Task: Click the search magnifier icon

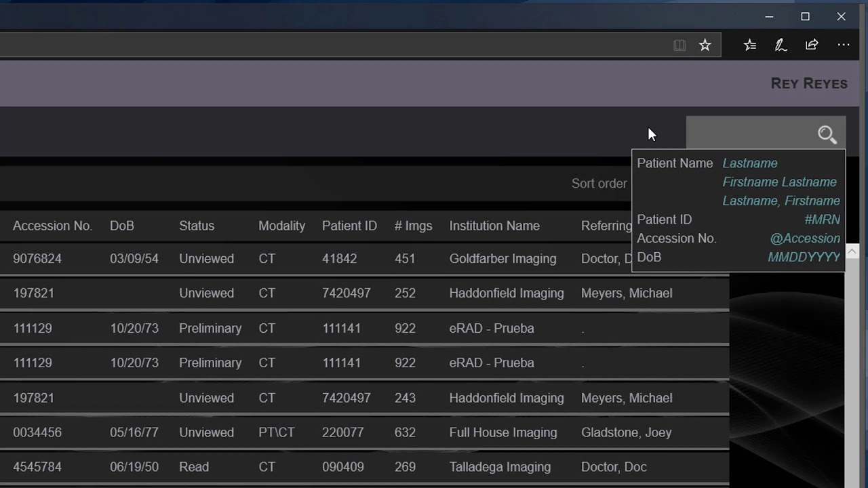Action: point(827,135)
